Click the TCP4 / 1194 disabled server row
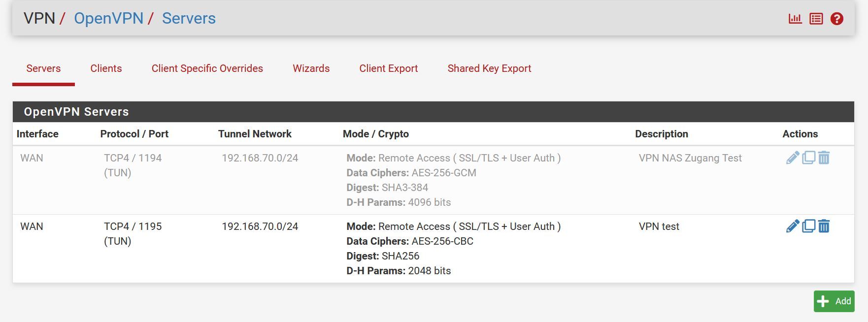 [133, 158]
